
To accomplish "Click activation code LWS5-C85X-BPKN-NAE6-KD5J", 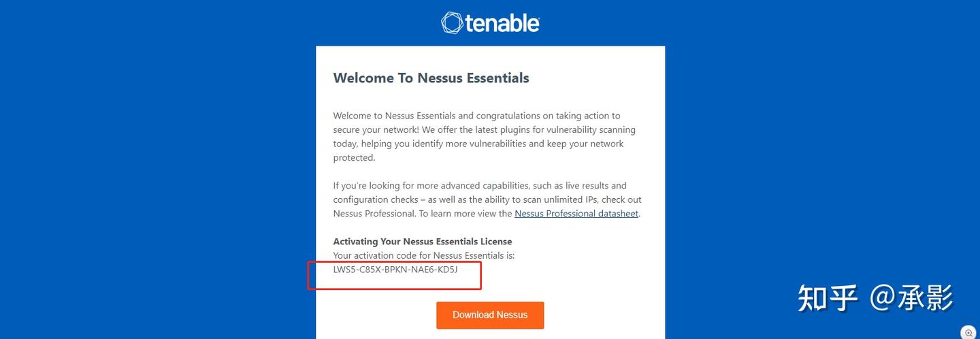I will pos(395,270).
